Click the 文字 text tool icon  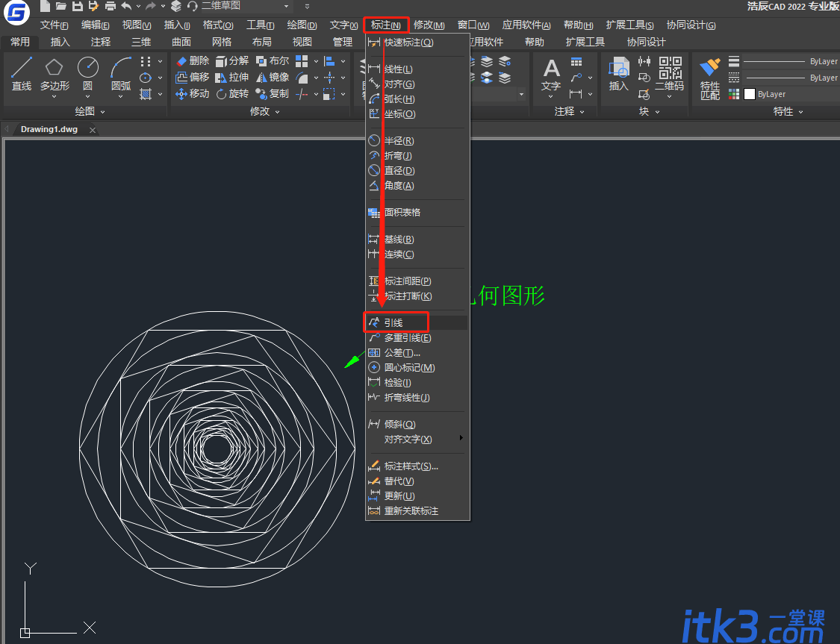pyautogui.click(x=551, y=69)
